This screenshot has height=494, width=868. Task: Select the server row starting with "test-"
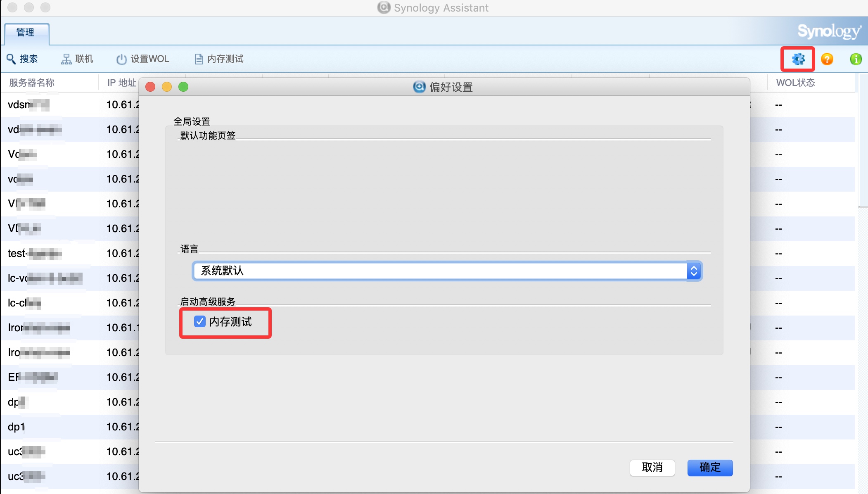[x=69, y=253]
